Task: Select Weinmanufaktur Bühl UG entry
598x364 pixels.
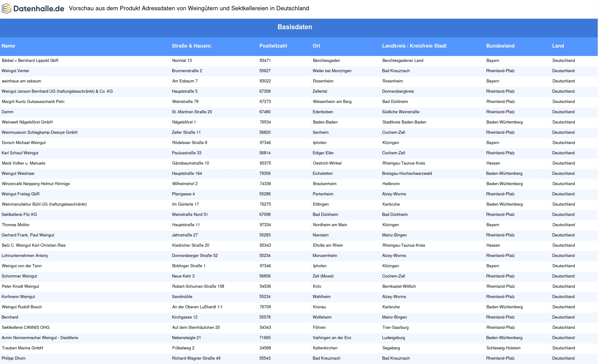Action: click(44, 204)
